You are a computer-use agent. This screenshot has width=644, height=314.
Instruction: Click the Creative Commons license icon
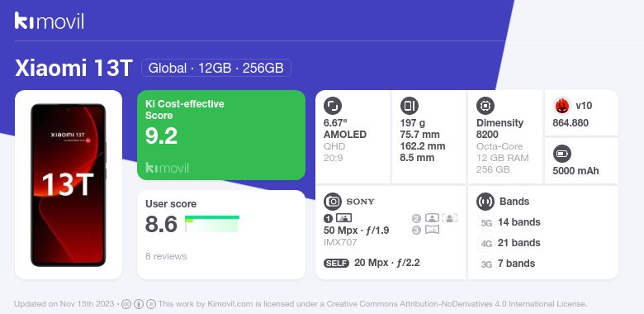[126, 304]
